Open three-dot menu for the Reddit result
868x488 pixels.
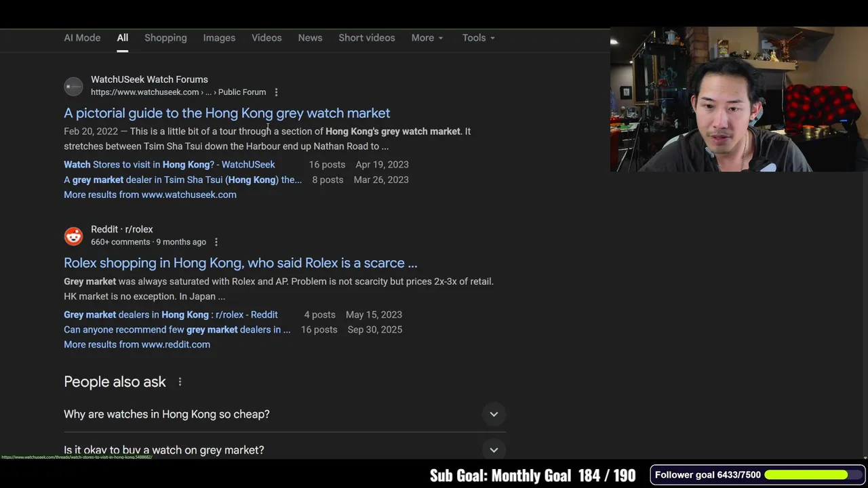216,242
